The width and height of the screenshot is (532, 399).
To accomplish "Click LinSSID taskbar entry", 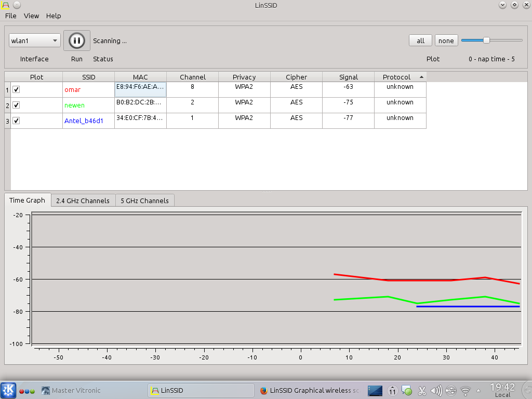I will pyautogui.click(x=201, y=391).
